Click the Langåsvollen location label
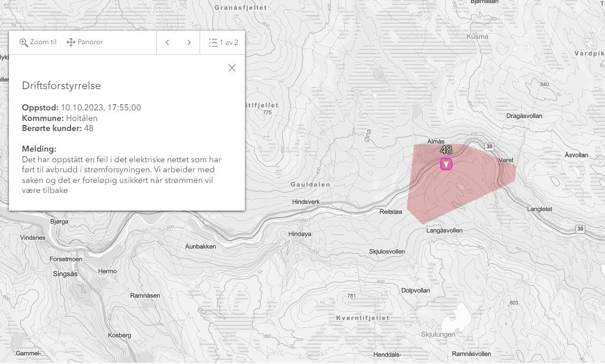 coord(444,231)
